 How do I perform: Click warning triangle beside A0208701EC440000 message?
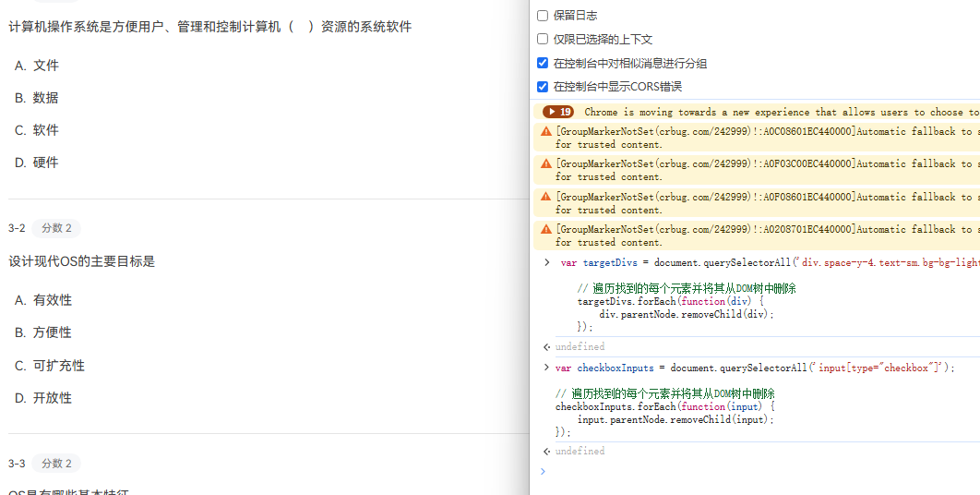[x=546, y=230]
